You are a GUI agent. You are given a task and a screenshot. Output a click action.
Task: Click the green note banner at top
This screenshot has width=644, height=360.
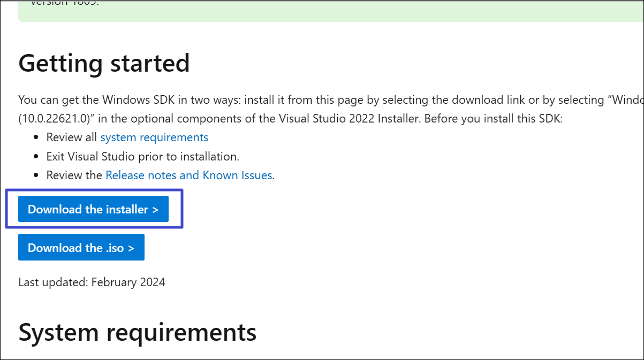(321, 11)
